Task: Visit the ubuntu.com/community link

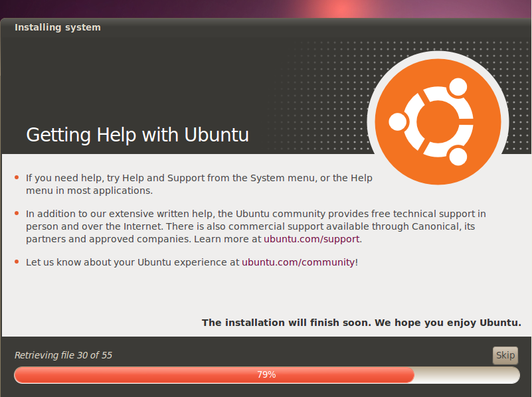Action: click(x=298, y=262)
